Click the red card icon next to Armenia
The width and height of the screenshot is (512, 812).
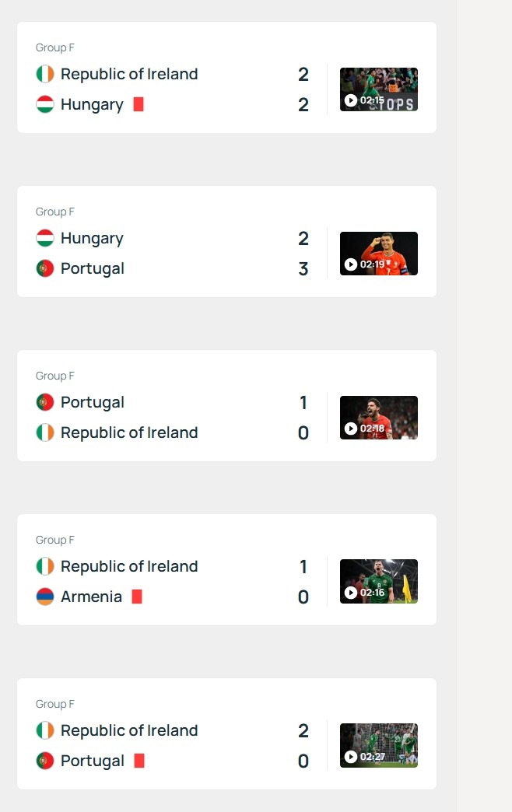pyautogui.click(x=137, y=597)
